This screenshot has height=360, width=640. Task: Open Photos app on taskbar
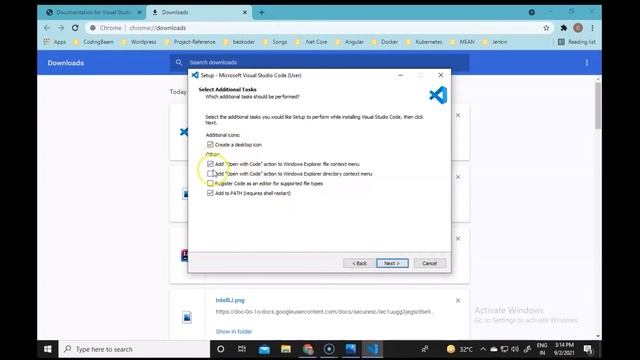(x=351, y=349)
